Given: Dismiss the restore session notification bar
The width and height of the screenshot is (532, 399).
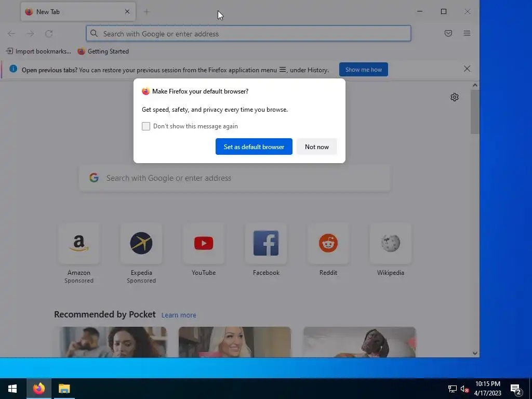Looking at the screenshot, I should coord(467,69).
